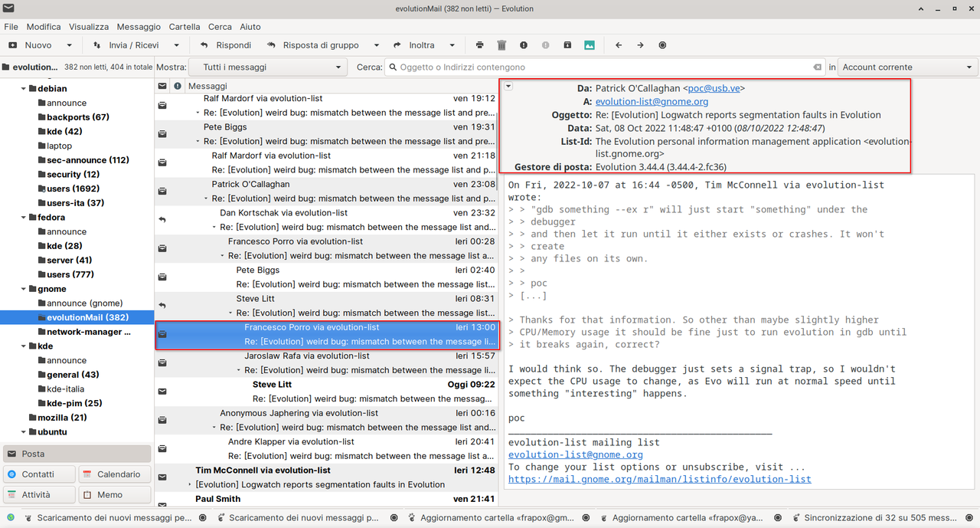Switch to the Attività view
This screenshot has height=528, width=980.
39,495
